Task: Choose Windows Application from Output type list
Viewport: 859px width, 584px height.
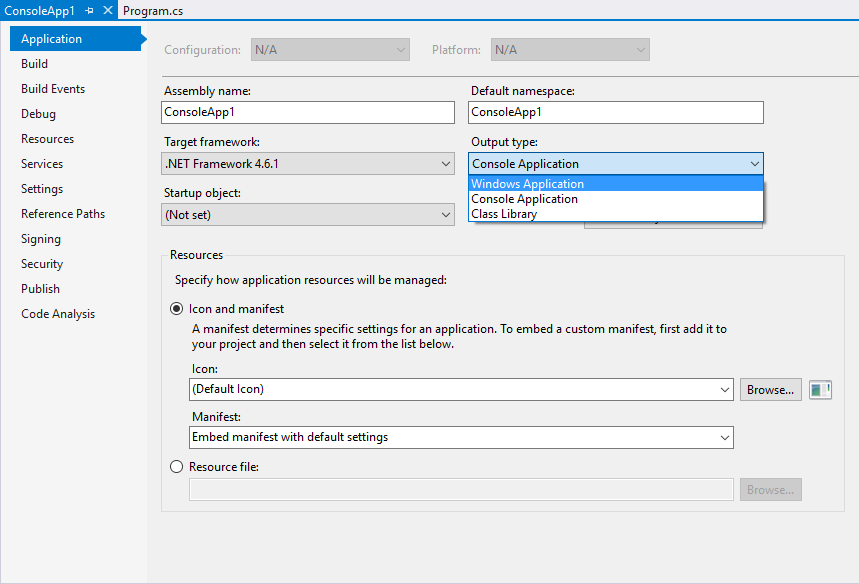Action: pos(528,184)
